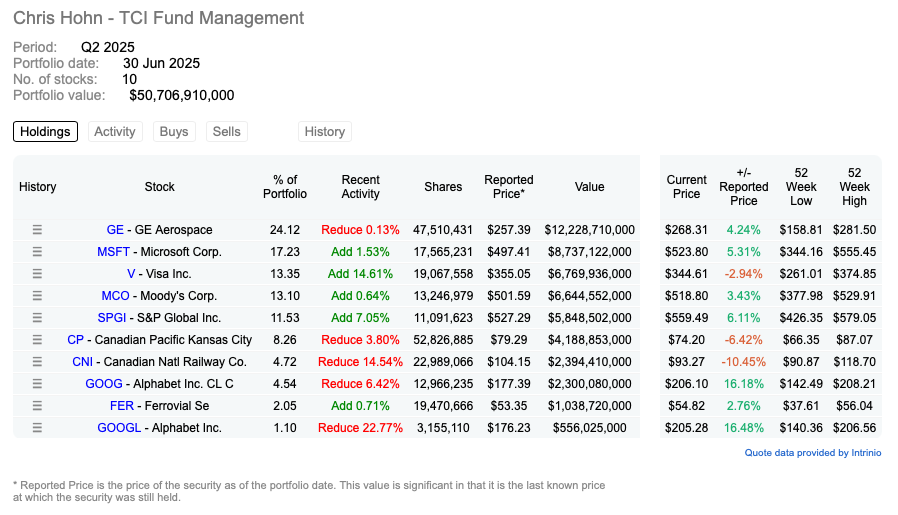Select the Holdings tab
The height and width of the screenshot is (515, 898).
(45, 132)
